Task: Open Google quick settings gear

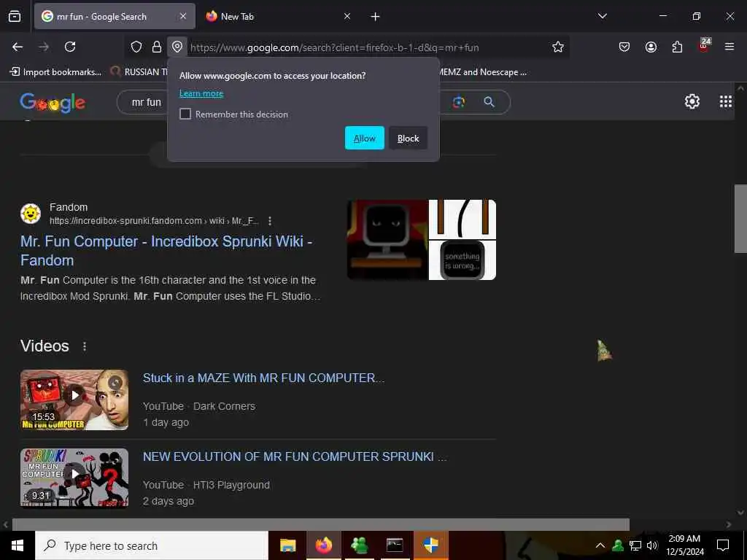Action: [692, 101]
